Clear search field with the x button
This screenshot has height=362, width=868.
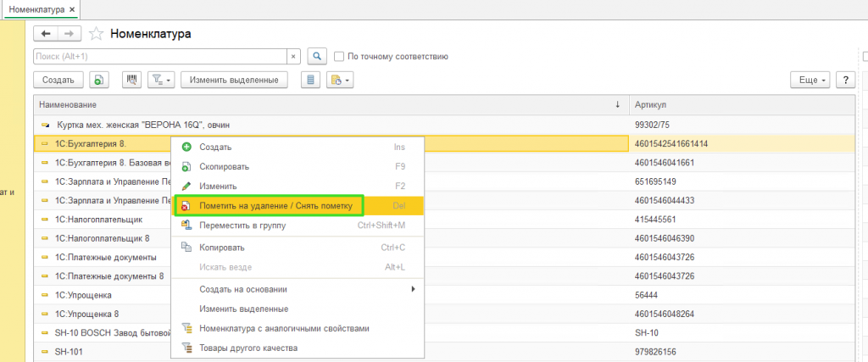pos(293,57)
